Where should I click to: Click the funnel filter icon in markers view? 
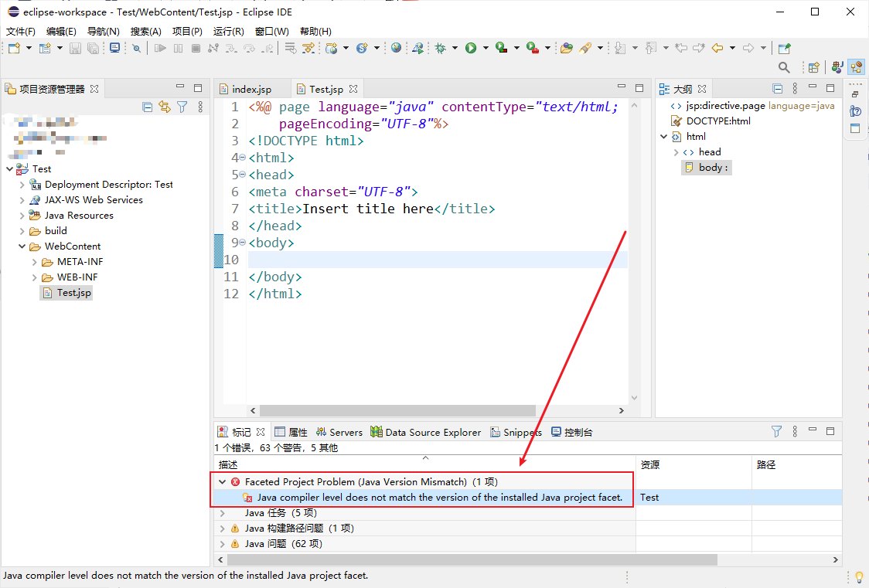tap(776, 431)
